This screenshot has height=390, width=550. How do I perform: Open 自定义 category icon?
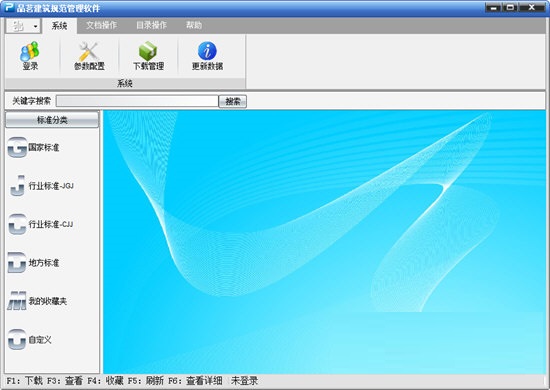tap(17, 339)
